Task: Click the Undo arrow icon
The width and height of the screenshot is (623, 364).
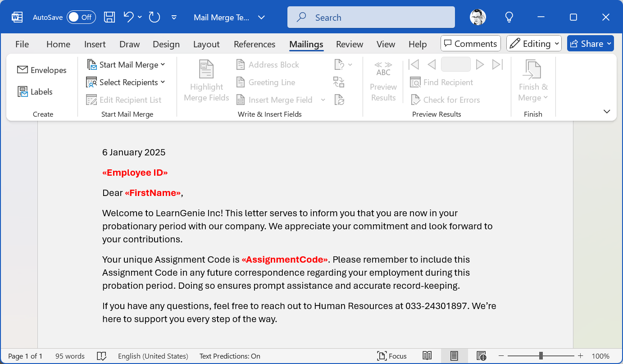Action: [128, 17]
